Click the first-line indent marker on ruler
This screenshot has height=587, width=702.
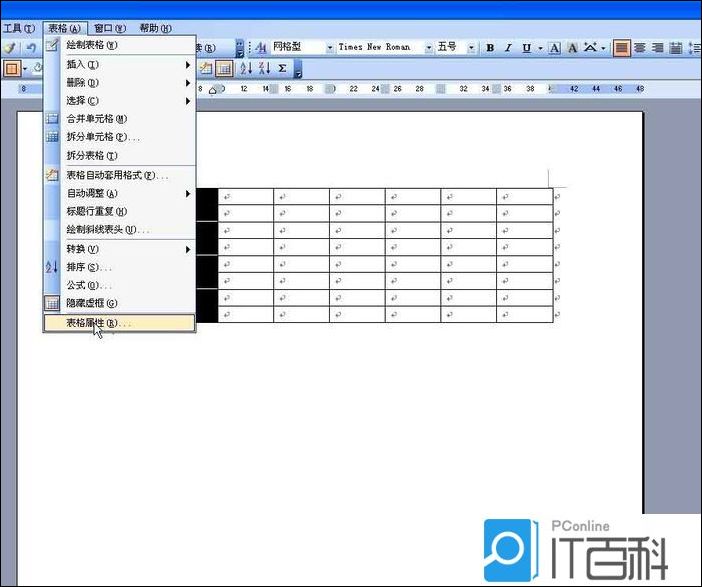212,88
